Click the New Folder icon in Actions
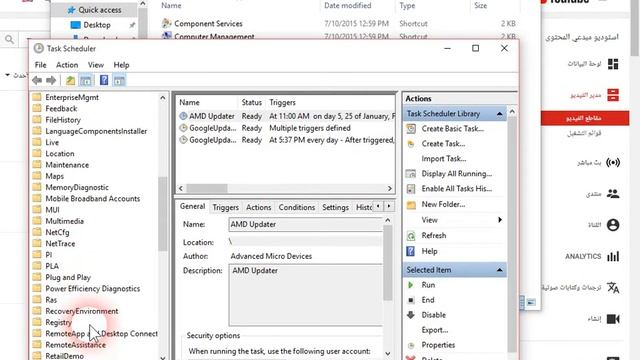Image resolution: width=640 pixels, height=360 pixels. tap(411, 204)
